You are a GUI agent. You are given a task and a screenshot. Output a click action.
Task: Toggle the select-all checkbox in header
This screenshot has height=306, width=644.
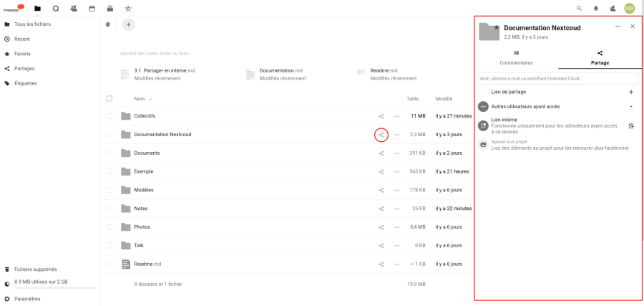109,98
